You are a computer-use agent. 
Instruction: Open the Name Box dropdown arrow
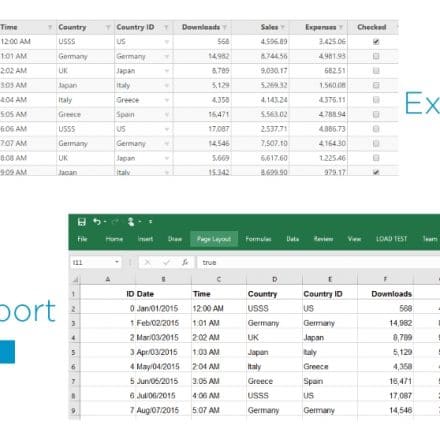point(117,262)
